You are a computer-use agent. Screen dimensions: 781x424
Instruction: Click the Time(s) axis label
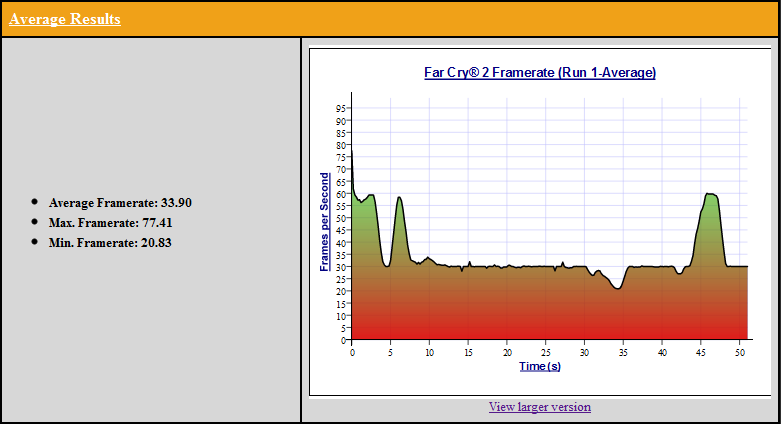point(540,367)
